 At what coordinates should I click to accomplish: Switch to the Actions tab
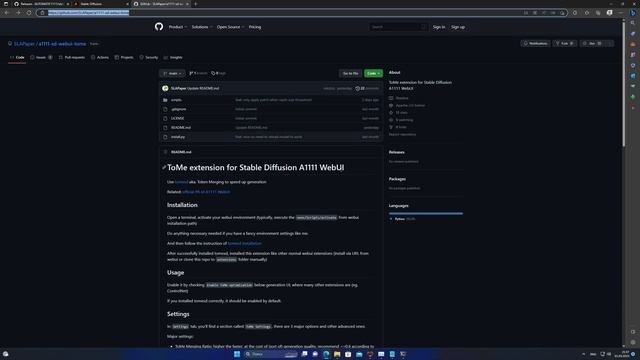click(x=100, y=58)
